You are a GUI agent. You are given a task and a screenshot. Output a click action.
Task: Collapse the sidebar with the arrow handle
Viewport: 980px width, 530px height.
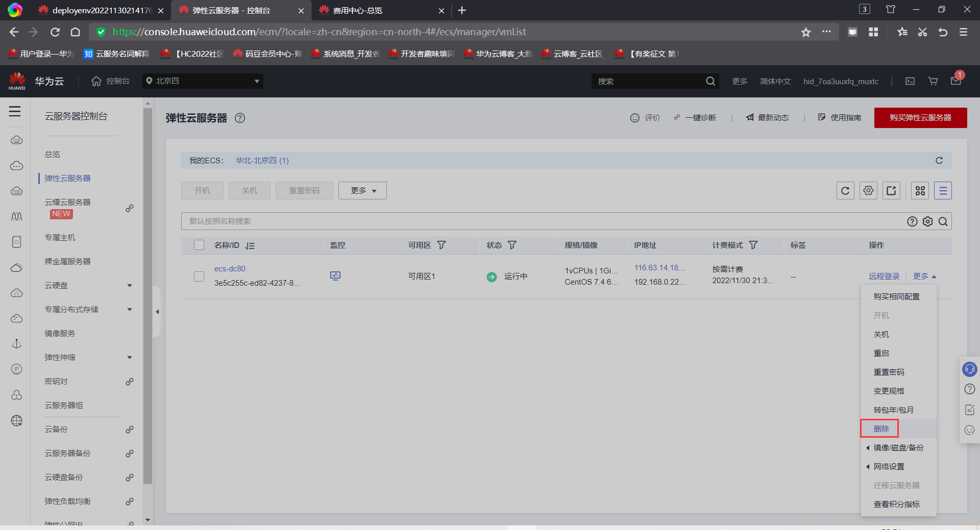[x=157, y=312]
